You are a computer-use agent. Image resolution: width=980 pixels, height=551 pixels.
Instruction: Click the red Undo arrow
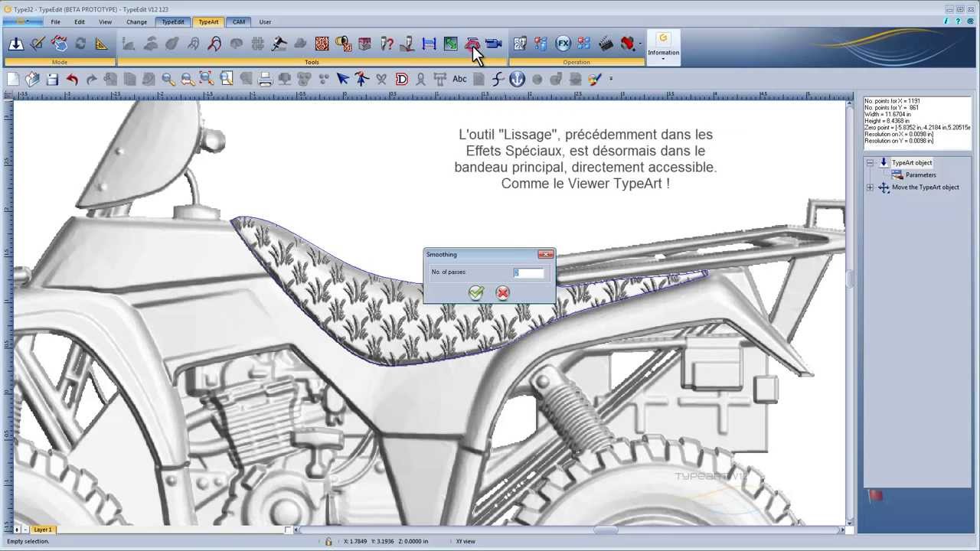click(x=72, y=79)
